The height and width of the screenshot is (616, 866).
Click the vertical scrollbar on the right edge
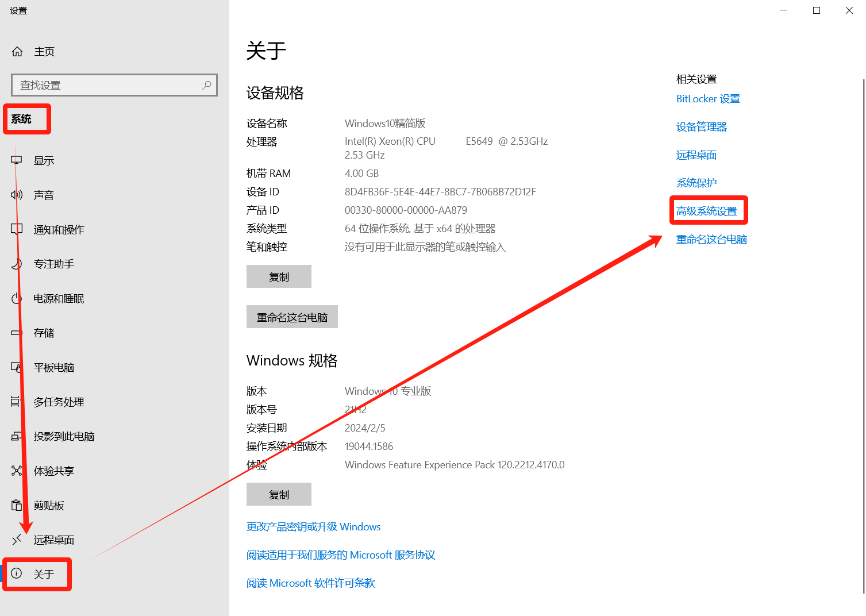click(863, 333)
